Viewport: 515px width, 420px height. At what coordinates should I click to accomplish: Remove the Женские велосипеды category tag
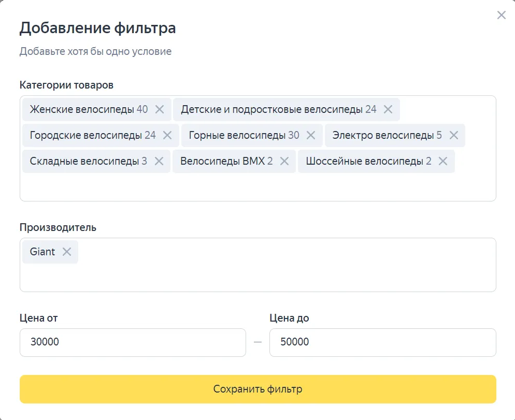pos(160,109)
